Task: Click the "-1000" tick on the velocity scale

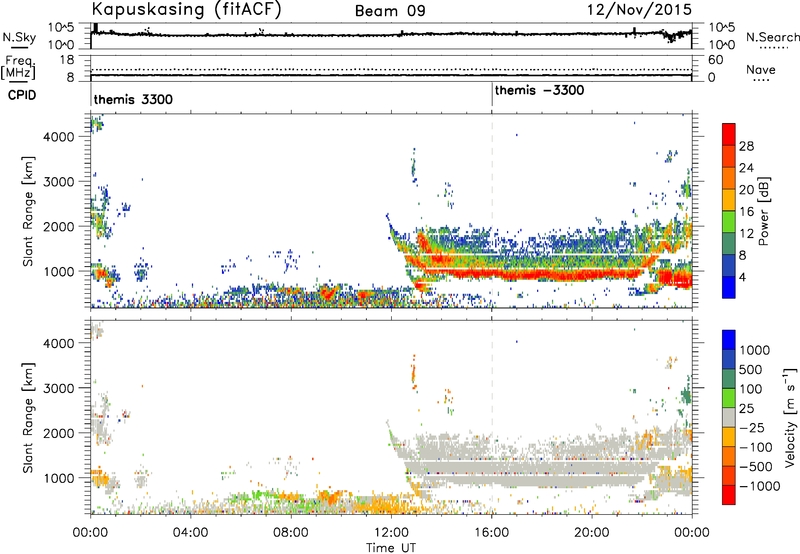Action: click(x=759, y=486)
